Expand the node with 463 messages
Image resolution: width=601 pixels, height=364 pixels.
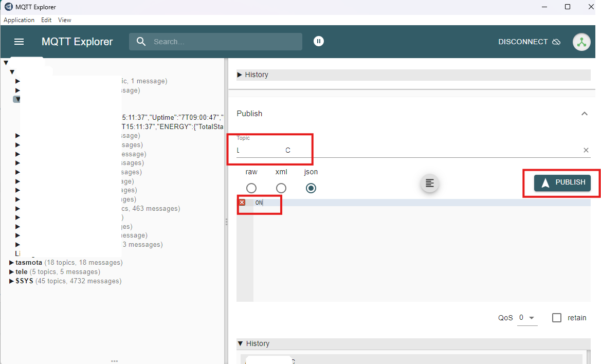[x=17, y=208]
